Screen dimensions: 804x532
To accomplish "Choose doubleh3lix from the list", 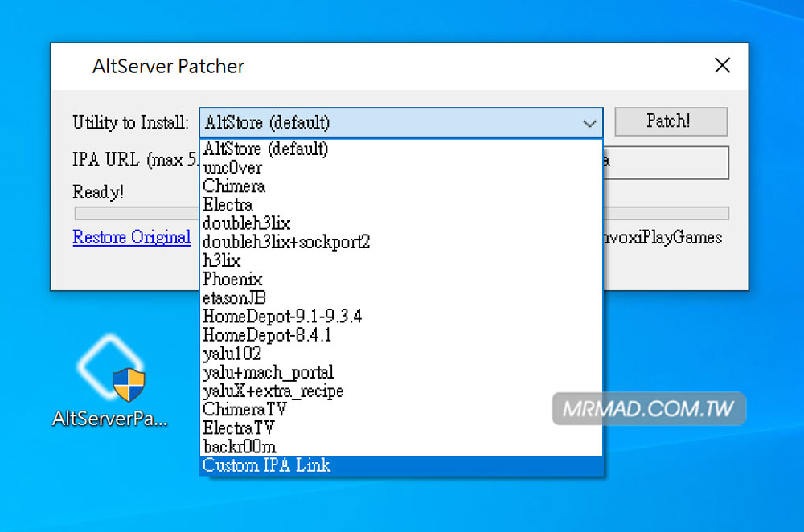I will (x=401, y=223).
